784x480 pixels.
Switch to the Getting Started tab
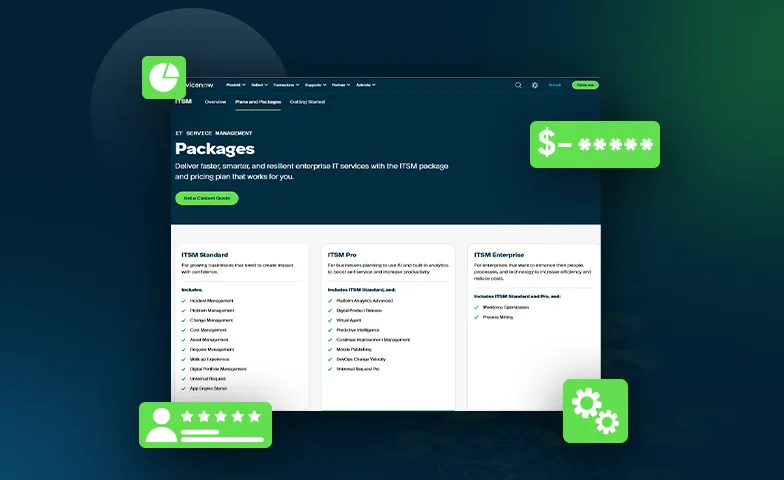pos(308,102)
